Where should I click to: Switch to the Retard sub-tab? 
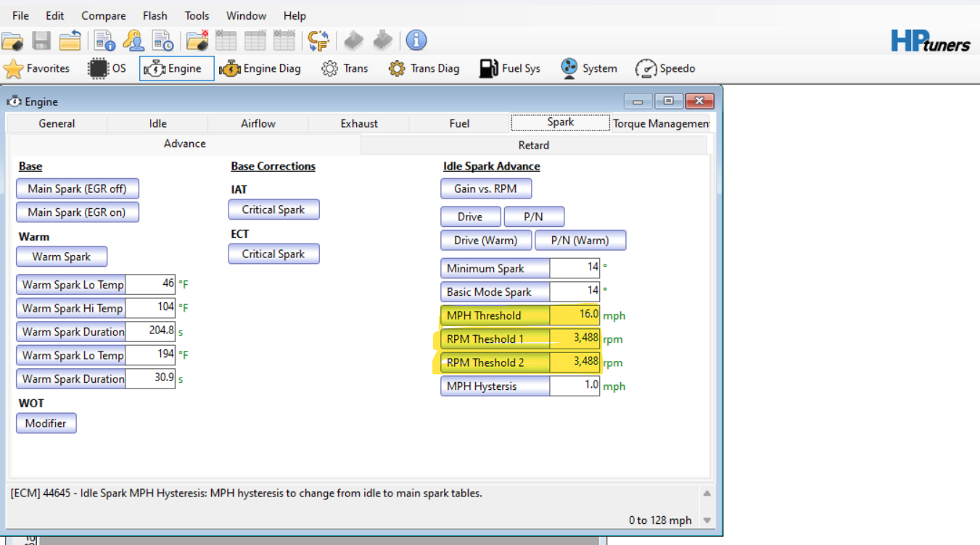[x=533, y=145]
